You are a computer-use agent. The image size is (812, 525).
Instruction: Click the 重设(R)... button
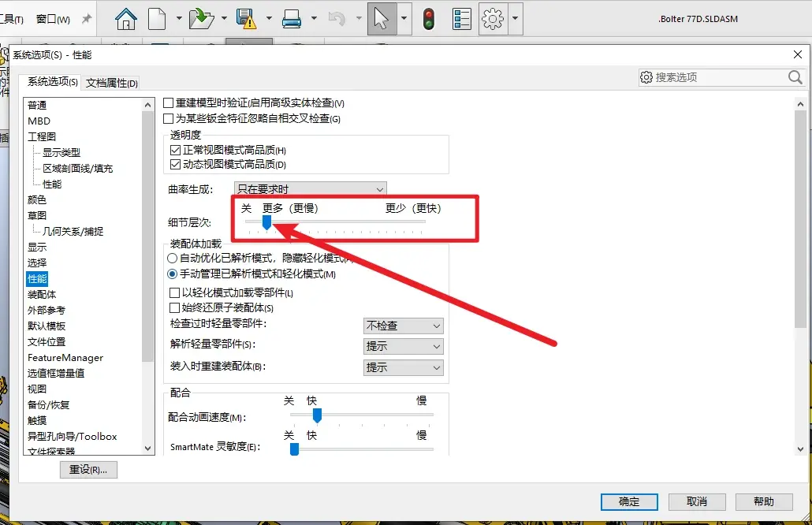point(88,470)
